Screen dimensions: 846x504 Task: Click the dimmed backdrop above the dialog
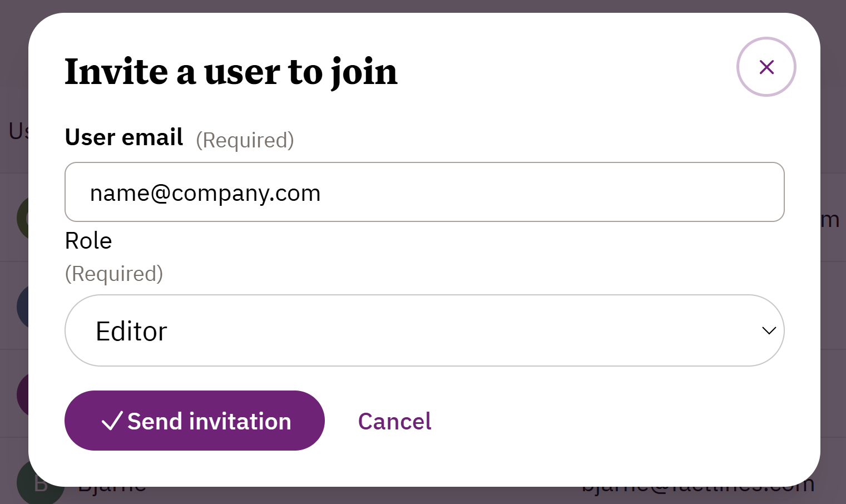tap(423, 6)
